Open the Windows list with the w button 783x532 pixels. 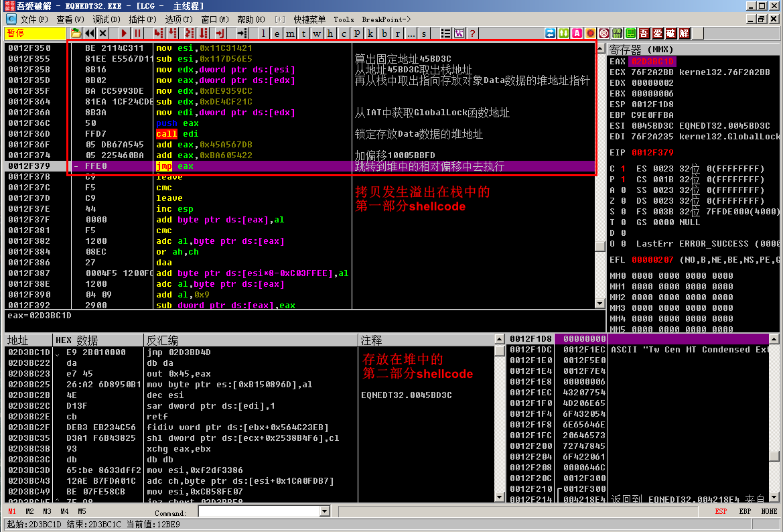pyautogui.click(x=317, y=34)
